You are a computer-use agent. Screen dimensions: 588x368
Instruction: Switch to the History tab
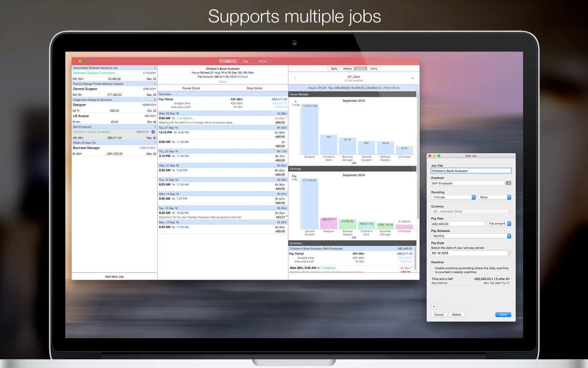(263, 61)
